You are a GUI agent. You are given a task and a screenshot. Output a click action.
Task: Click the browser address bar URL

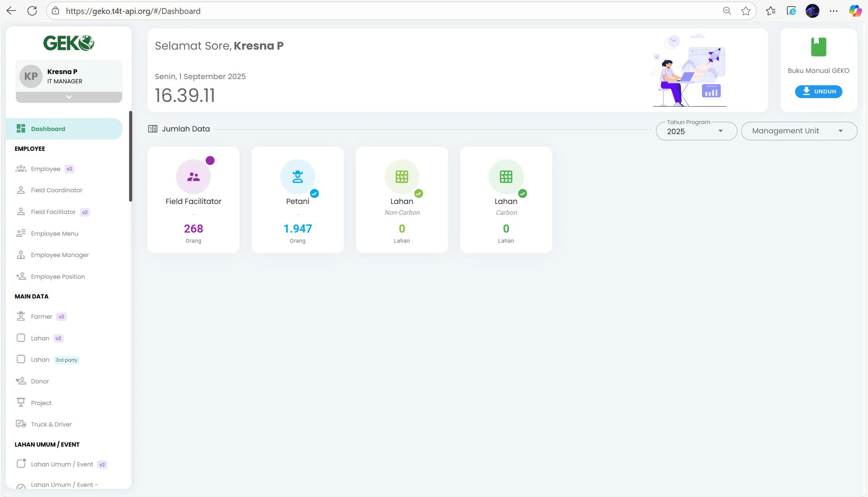click(133, 11)
